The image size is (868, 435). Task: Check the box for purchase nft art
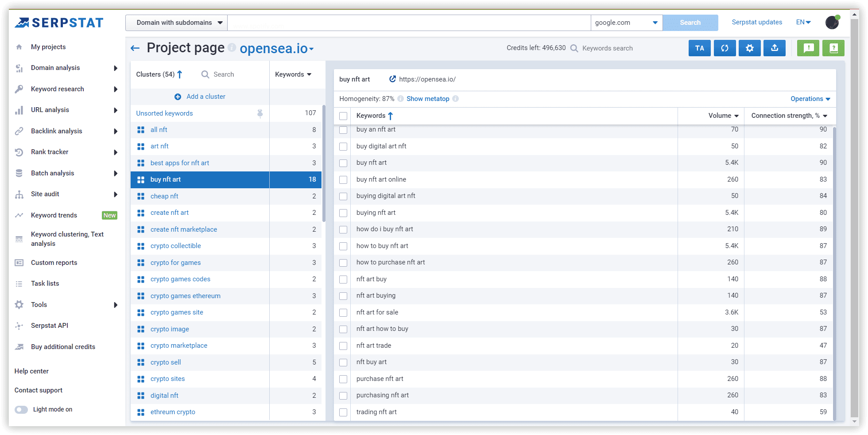[343, 379]
